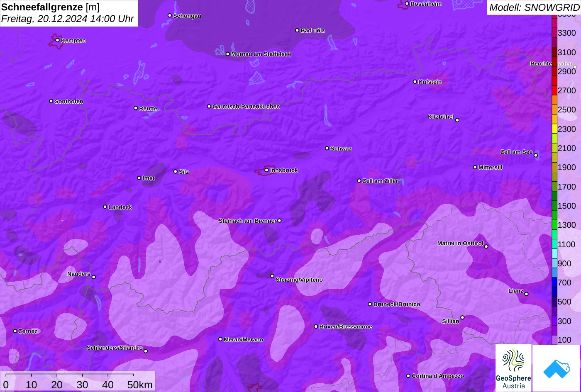Image resolution: width=581 pixels, height=392 pixels.
Task: Click the legend value '900'
Action: point(565,263)
